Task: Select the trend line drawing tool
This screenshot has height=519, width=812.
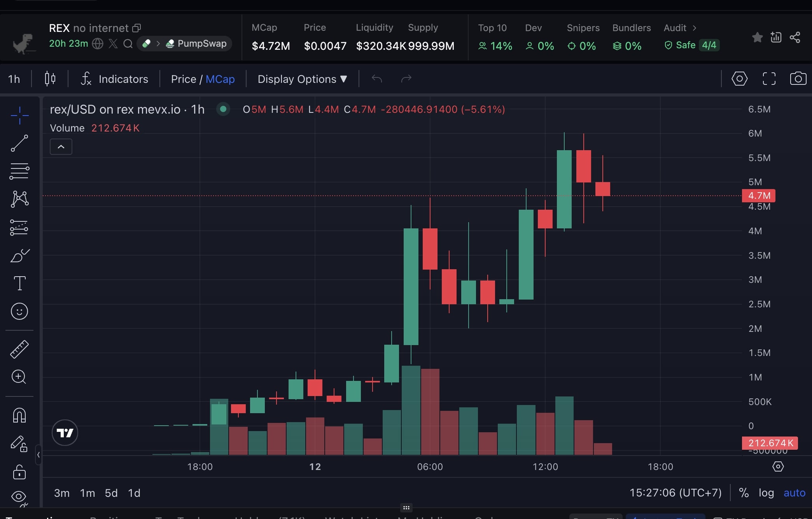Action: (19, 143)
